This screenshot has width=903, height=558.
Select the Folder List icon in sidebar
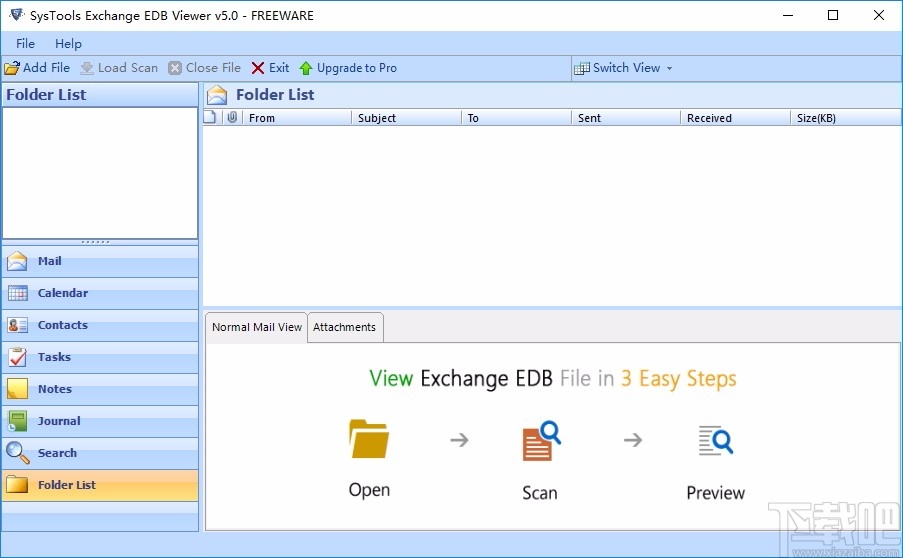click(x=17, y=485)
